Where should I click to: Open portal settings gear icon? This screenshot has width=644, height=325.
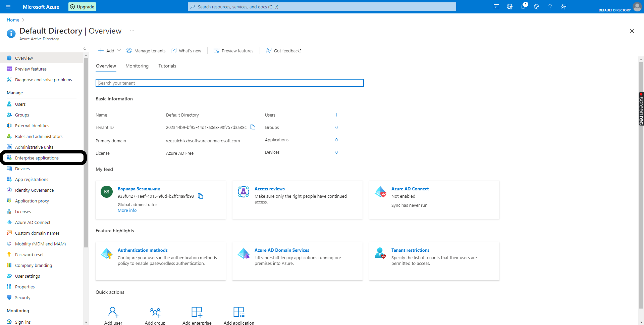537,7
